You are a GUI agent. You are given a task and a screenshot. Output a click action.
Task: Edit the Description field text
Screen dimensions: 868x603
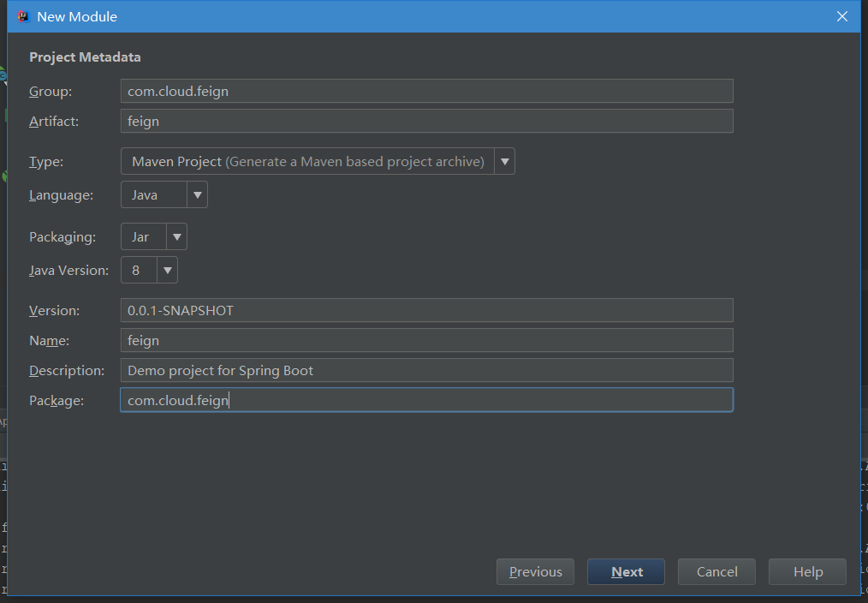tap(427, 370)
